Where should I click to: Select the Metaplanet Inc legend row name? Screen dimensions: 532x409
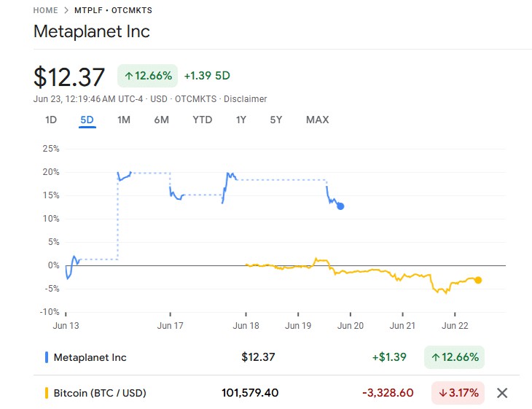(x=90, y=357)
